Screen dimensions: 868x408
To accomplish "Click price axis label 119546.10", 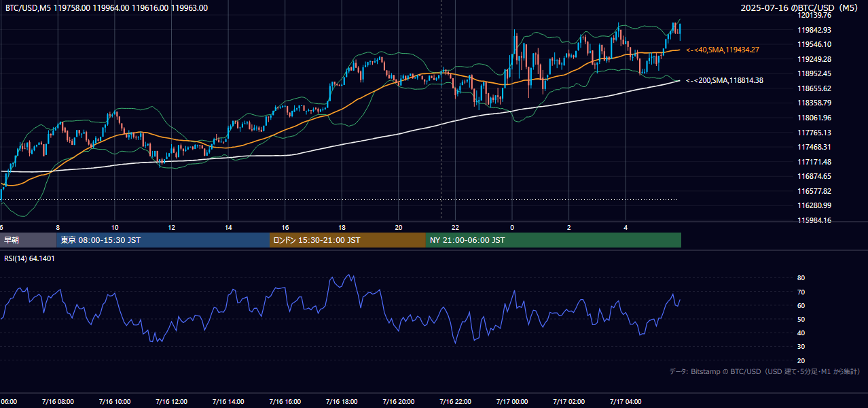I will tap(814, 44).
